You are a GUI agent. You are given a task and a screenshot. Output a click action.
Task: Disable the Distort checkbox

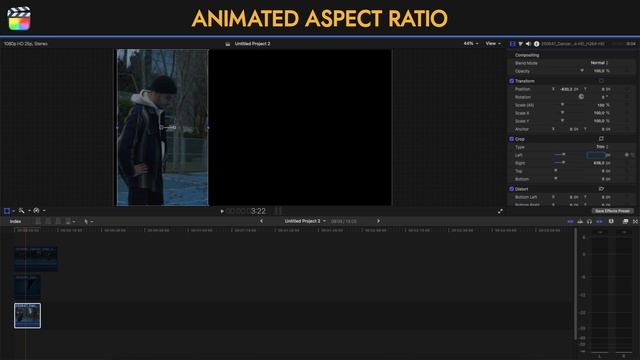[x=511, y=189]
